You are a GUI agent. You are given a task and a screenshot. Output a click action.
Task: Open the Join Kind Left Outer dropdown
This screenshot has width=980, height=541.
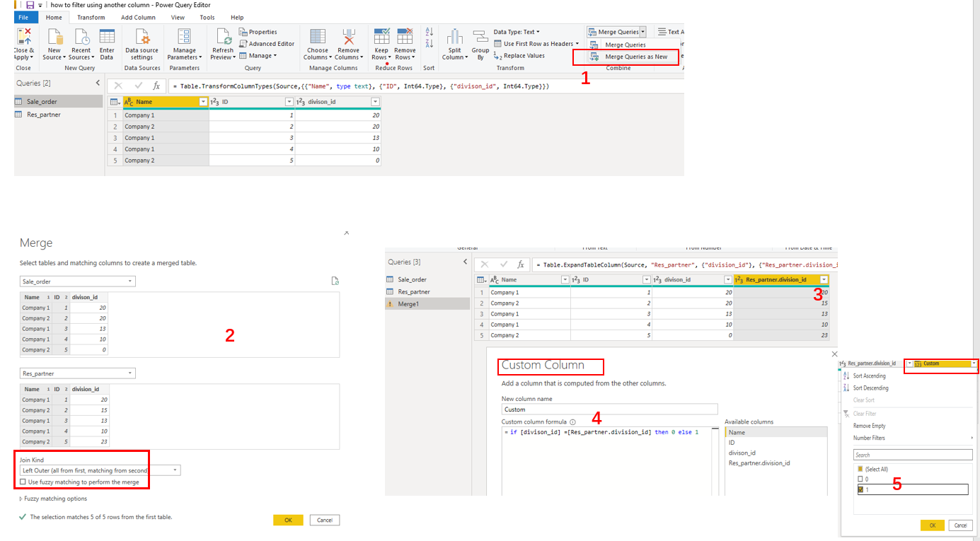[100, 470]
